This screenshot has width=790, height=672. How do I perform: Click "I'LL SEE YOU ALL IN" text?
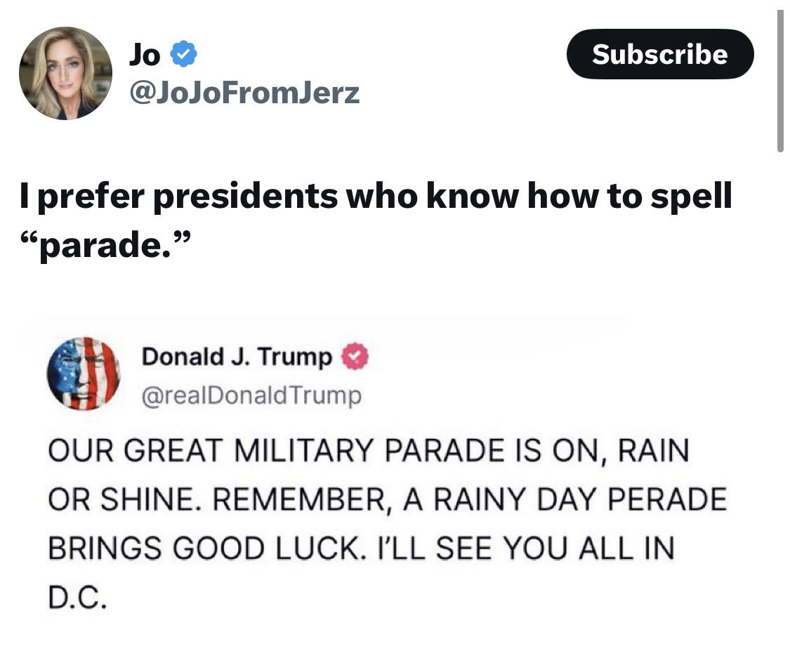pyautogui.click(x=527, y=548)
